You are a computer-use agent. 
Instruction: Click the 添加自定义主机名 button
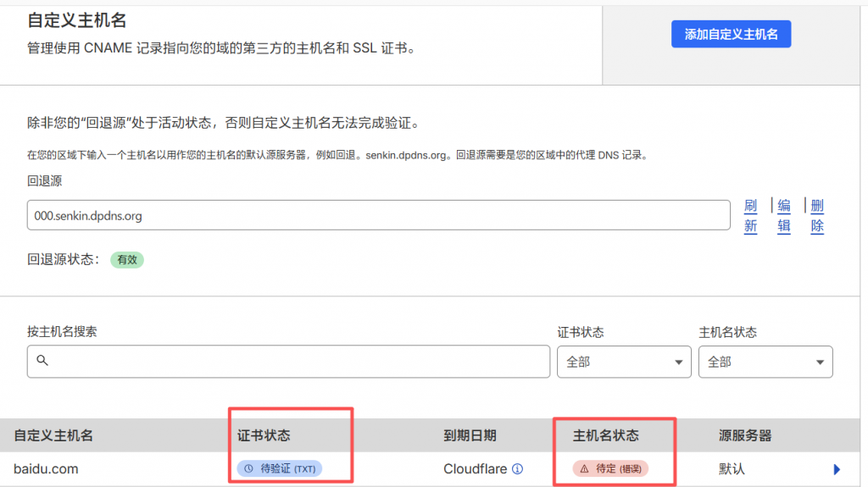(731, 35)
